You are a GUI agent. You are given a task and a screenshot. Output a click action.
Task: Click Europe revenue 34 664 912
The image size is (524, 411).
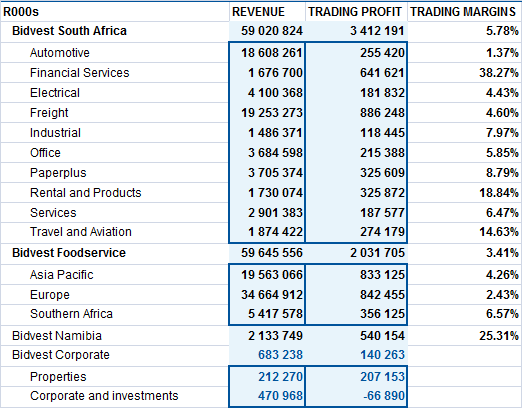coord(272,295)
